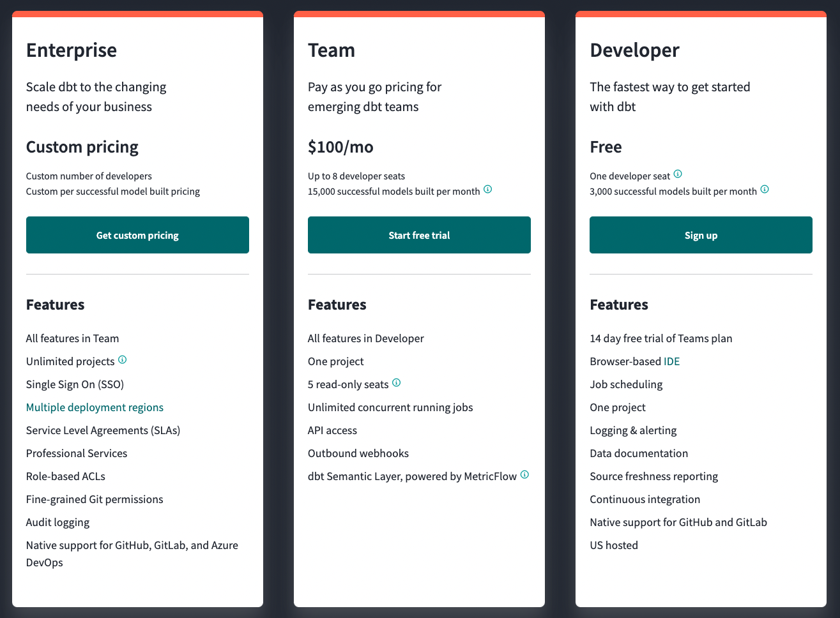The height and width of the screenshot is (618, 840).
Task: Click the Free price label
Action: [x=606, y=147]
